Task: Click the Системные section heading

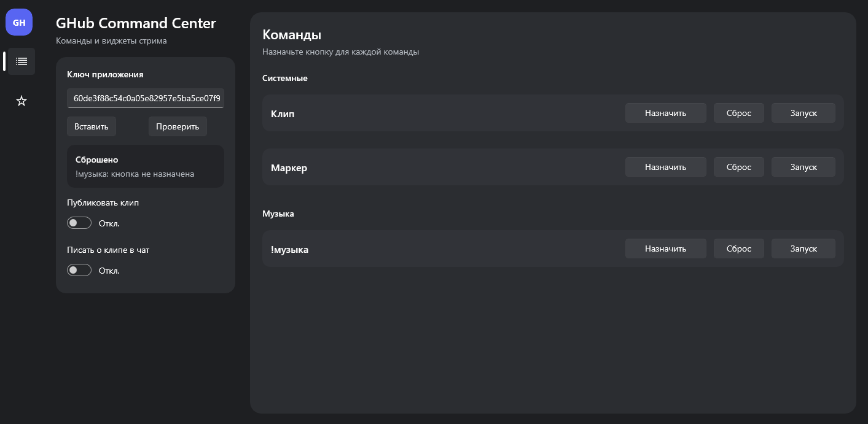Action: tap(285, 78)
